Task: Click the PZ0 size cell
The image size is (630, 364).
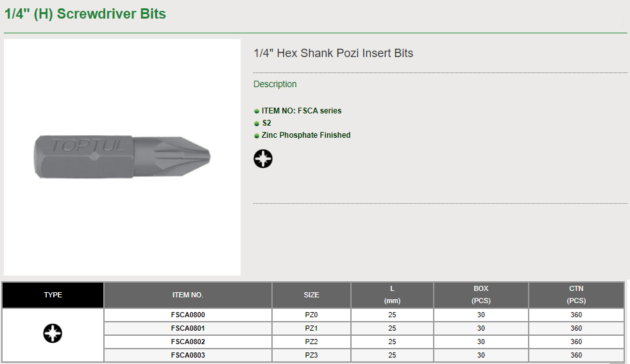Action: (311, 315)
